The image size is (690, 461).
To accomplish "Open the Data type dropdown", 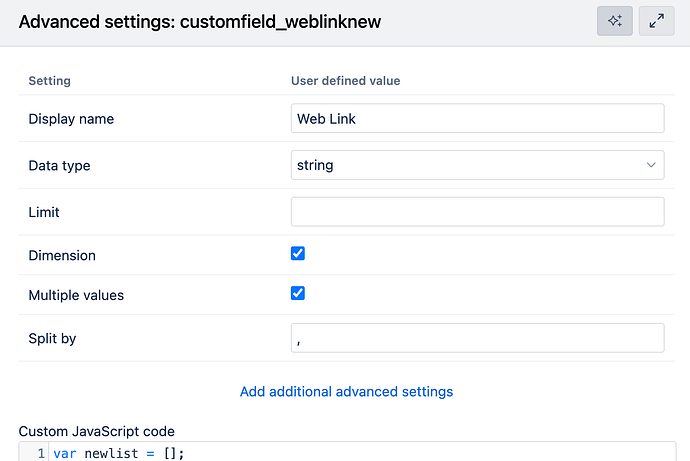I will click(477, 165).
